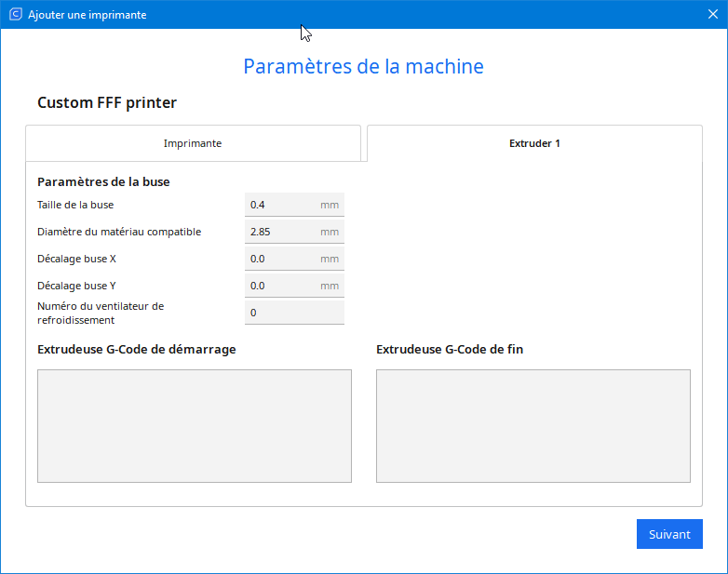Click the Taille de la buse field
The height and width of the screenshot is (574, 728).
tap(294, 205)
